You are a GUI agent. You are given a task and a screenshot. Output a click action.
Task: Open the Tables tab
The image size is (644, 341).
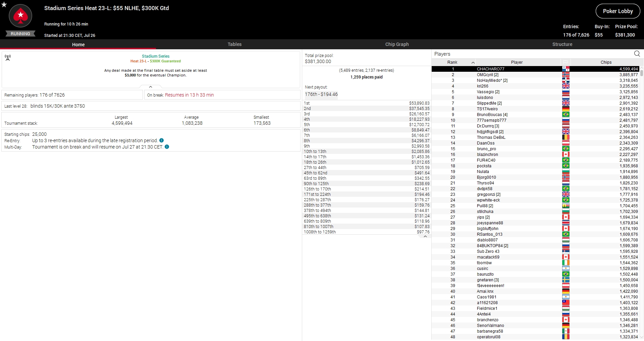(234, 44)
